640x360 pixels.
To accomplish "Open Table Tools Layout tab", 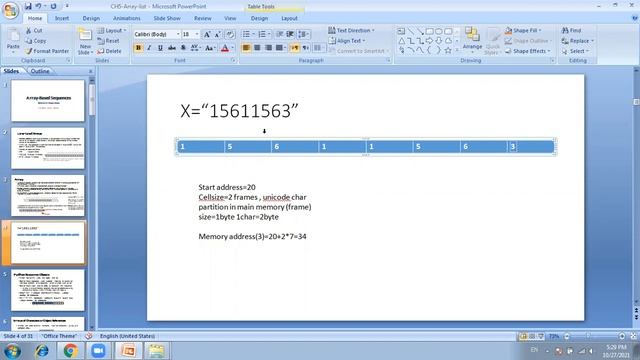I will coord(289,18).
